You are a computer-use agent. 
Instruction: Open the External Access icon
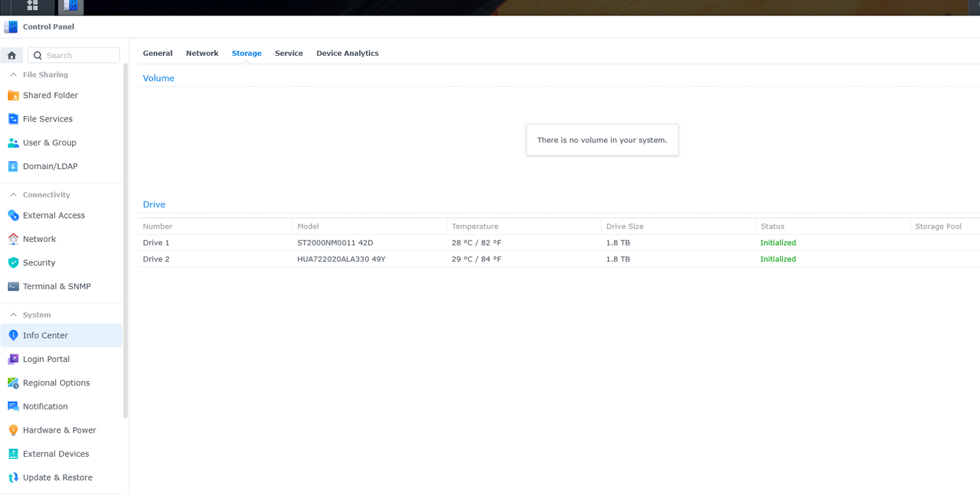[x=13, y=216]
